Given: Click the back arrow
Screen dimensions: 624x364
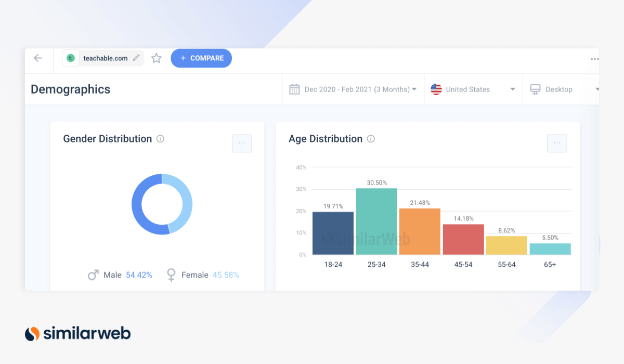Looking at the screenshot, I should [x=38, y=58].
